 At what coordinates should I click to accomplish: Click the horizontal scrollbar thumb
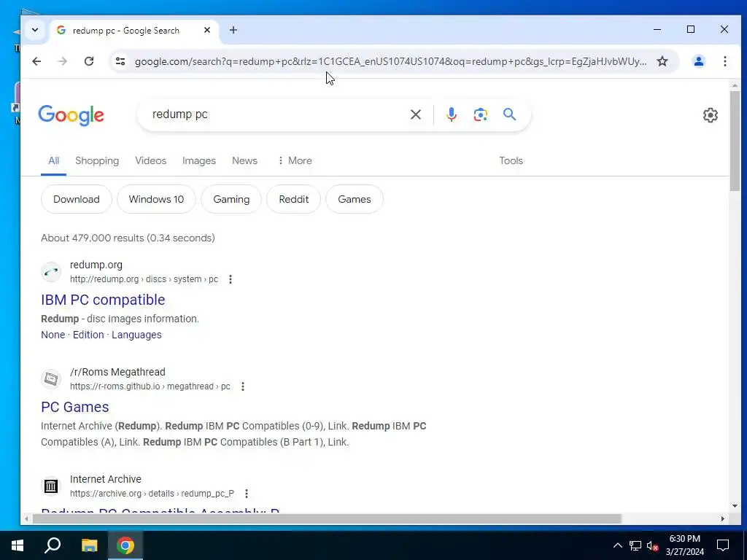click(327, 518)
